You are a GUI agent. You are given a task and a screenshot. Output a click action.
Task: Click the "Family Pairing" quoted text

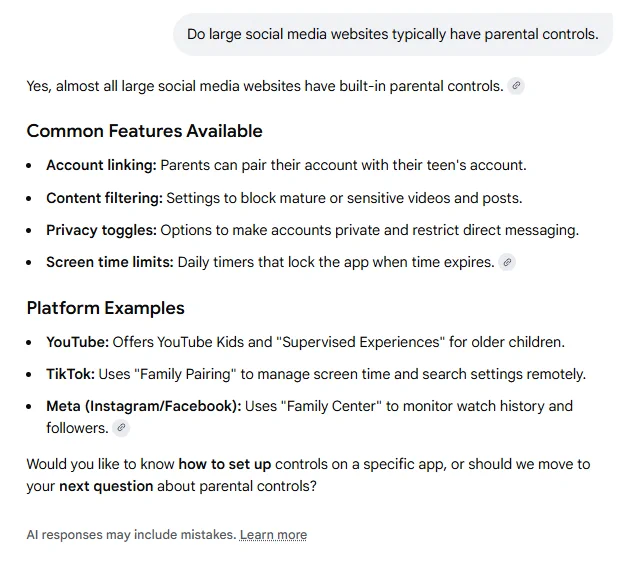point(185,374)
